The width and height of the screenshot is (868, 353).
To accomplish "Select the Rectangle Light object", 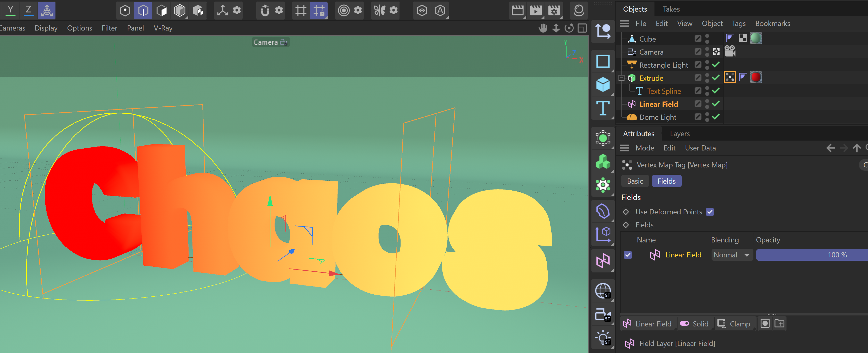I will coord(664,65).
